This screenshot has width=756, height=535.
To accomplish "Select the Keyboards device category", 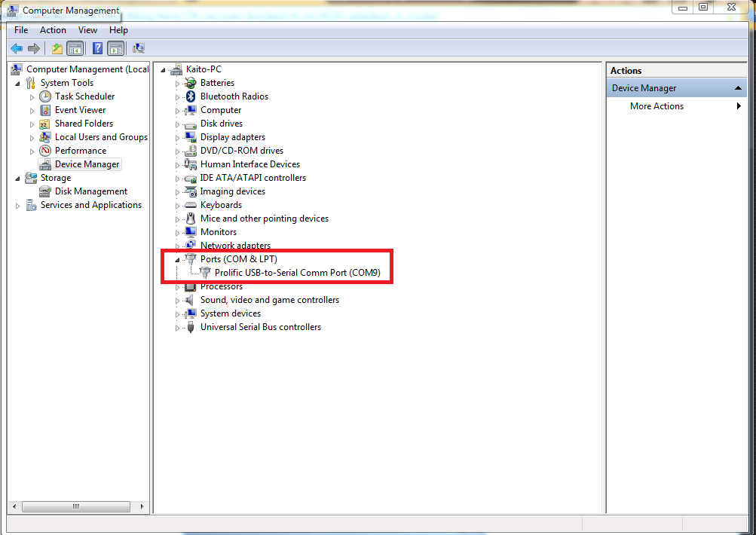I will click(x=221, y=204).
